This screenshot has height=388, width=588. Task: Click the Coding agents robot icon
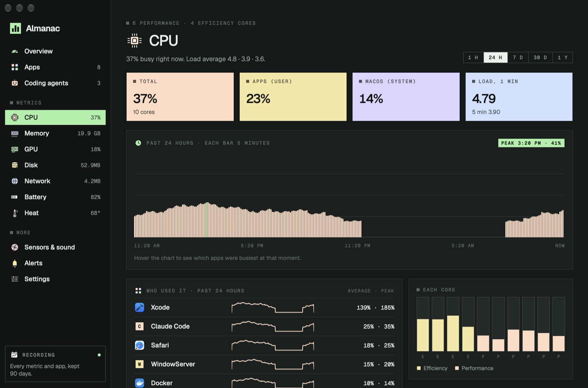[x=15, y=83]
